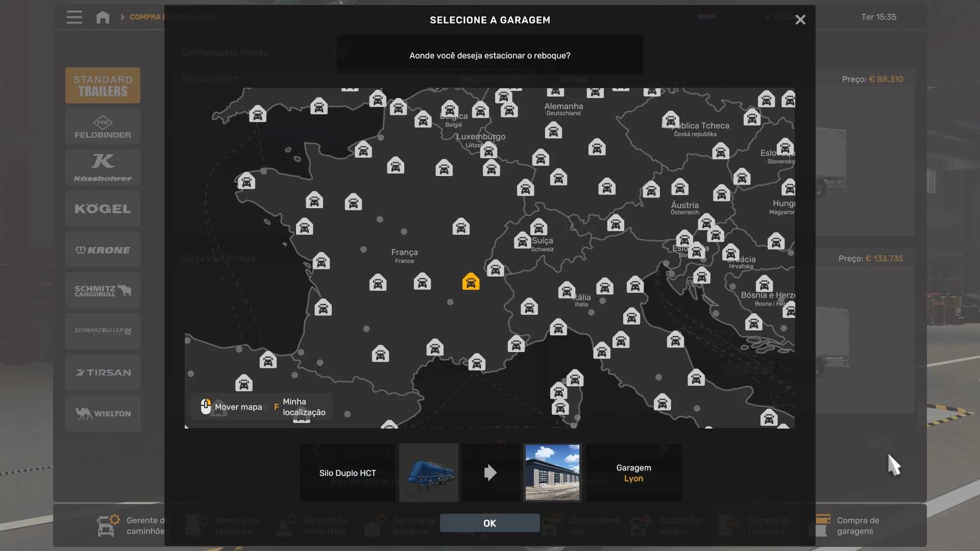Open Gerente de caminhões menu

(133, 525)
